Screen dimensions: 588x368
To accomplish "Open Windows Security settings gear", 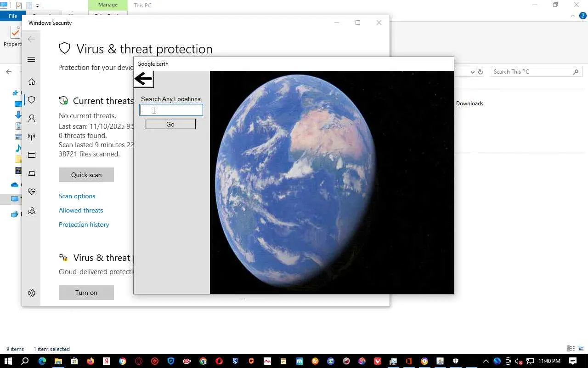I will click(32, 293).
